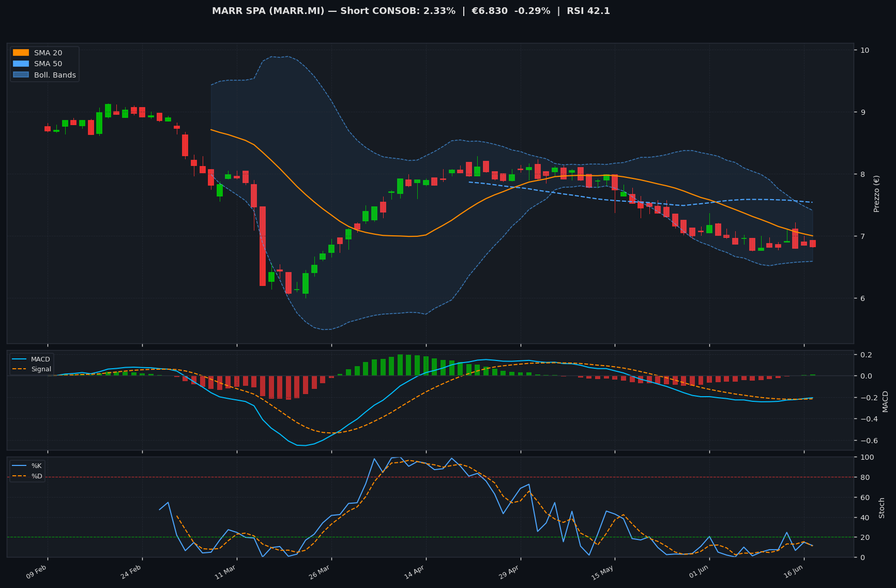
Task: Click the MACD line sample in legend
Action: tap(20, 359)
